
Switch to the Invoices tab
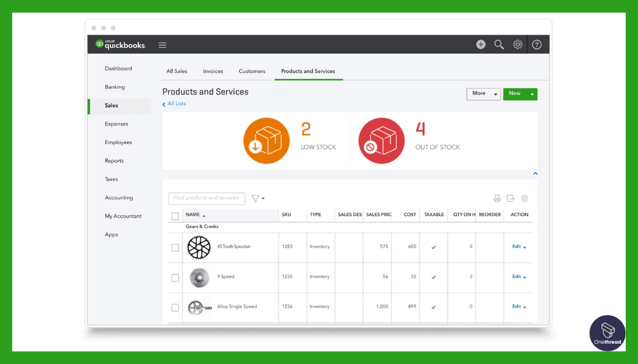coord(213,71)
